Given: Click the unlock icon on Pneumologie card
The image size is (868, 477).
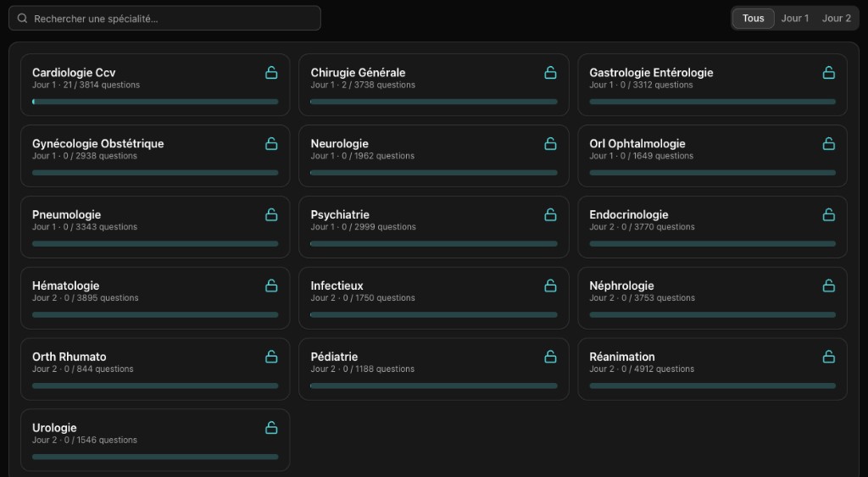Looking at the screenshot, I should coord(271,214).
